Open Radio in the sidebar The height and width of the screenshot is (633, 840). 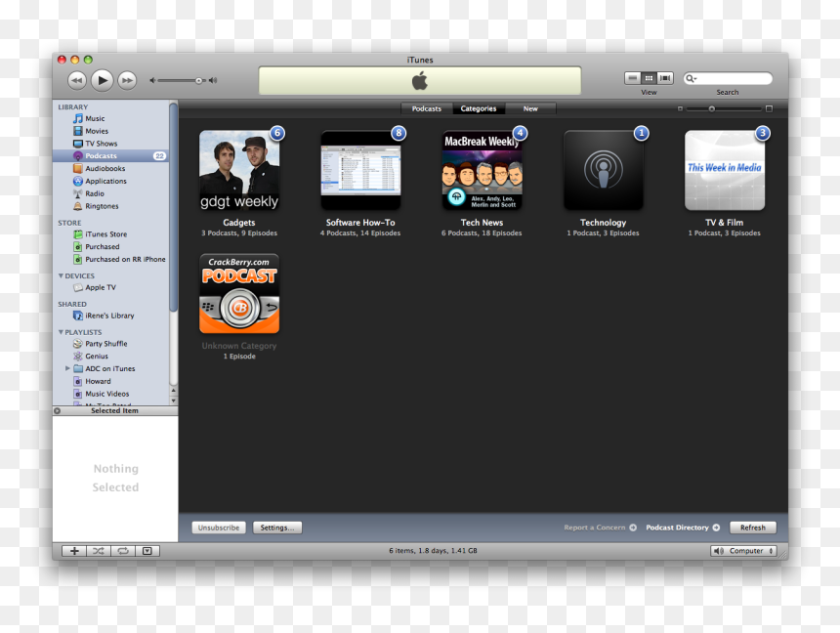click(x=95, y=193)
